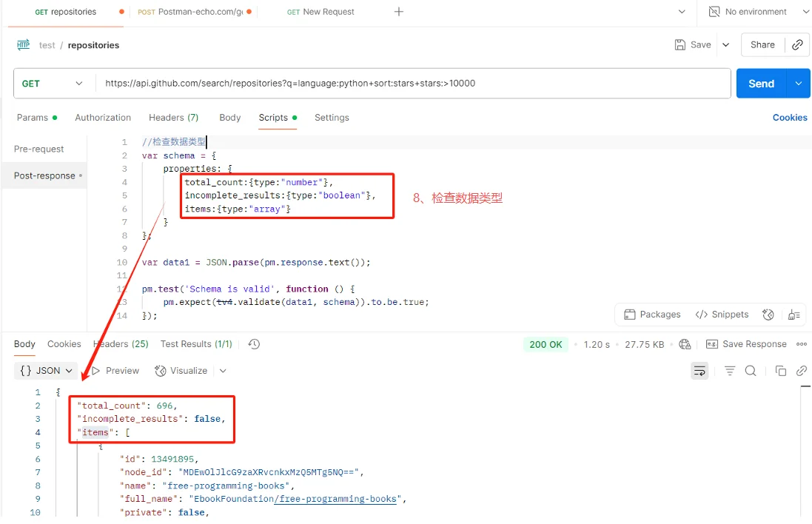Send the request
This screenshot has width=812, height=524.
(761, 84)
